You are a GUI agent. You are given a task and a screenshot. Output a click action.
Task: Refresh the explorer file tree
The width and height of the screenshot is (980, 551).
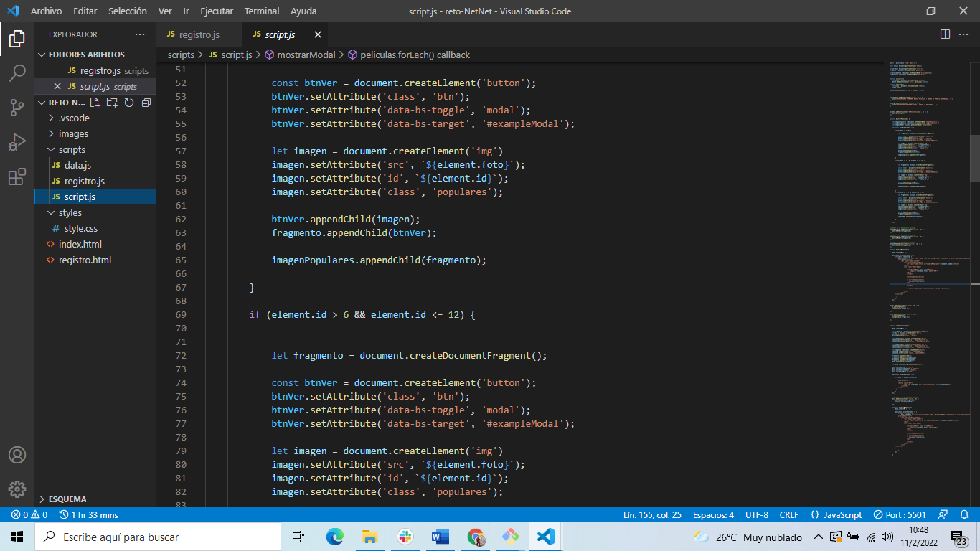click(x=129, y=103)
